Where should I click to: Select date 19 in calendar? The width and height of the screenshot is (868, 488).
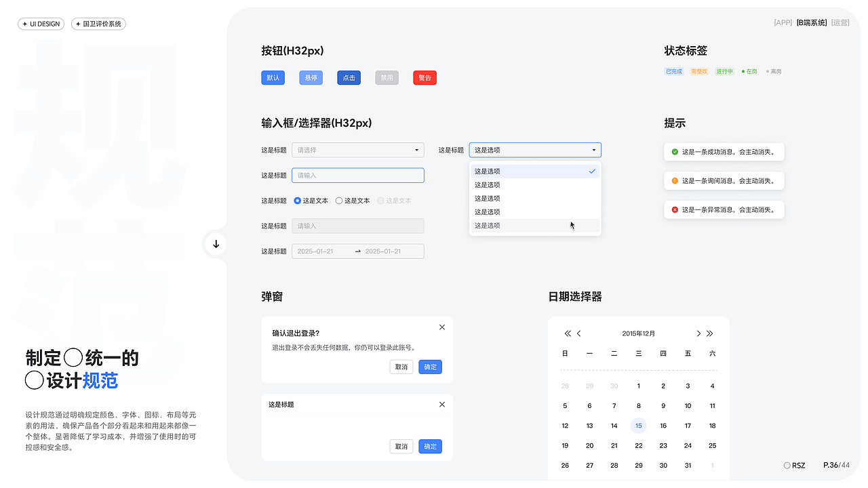click(x=565, y=446)
